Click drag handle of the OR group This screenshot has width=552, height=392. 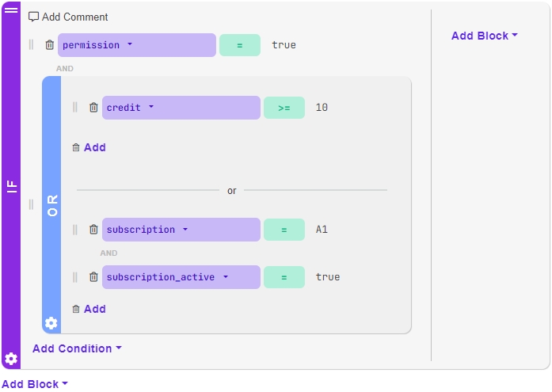coord(32,204)
